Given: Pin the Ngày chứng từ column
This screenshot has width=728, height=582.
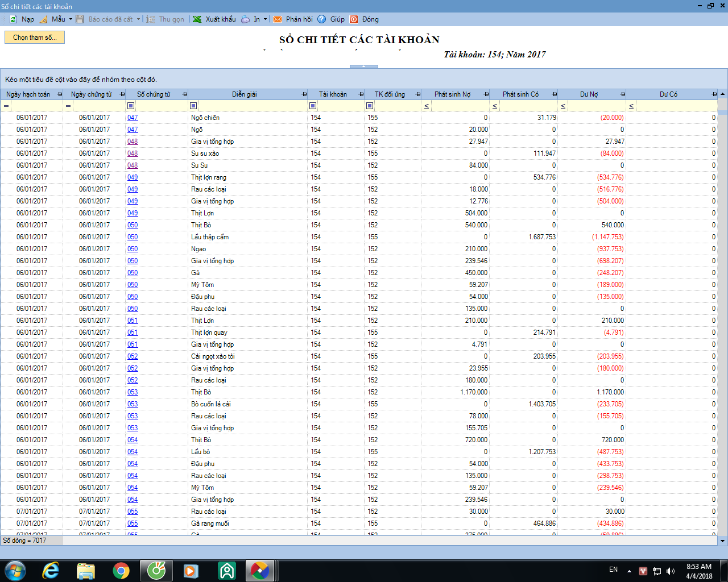Looking at the screenshot, I should (x=122, y=94).
